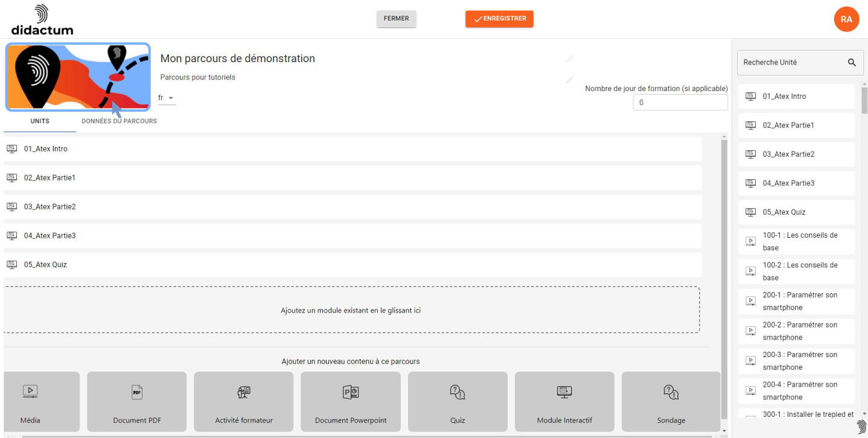868x438 pixels.
Task: Click the Média tile's video icon
Action: [30, 392]
